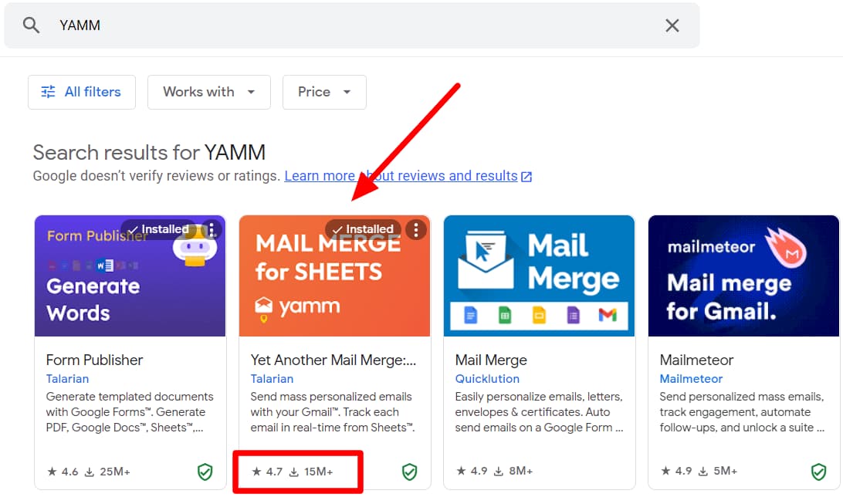843x504 pixels.
Task: Click the 8M+ downloads count
Action: [x=513, y=472]
